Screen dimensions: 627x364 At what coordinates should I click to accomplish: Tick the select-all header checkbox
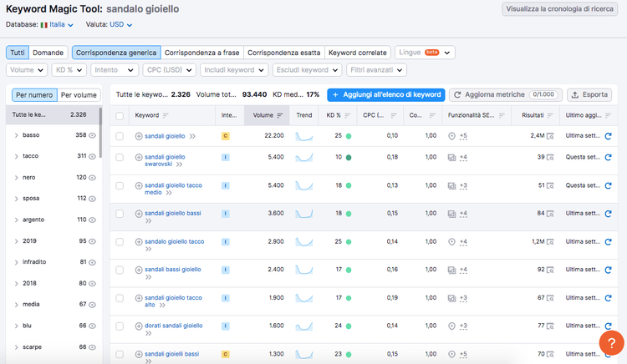point(120,116)
